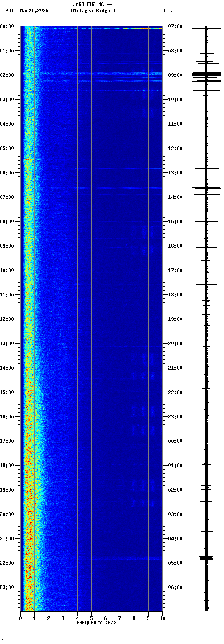
Task: Click the UTC '07:00' time label
Action: pyautogui.click(x=175, y=26)
